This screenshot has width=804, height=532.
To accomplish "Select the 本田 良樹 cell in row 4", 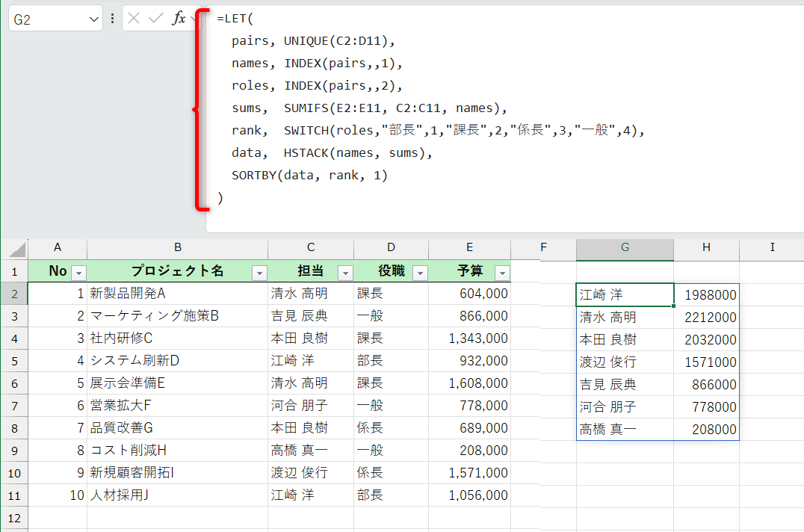I will coord(310,339).
